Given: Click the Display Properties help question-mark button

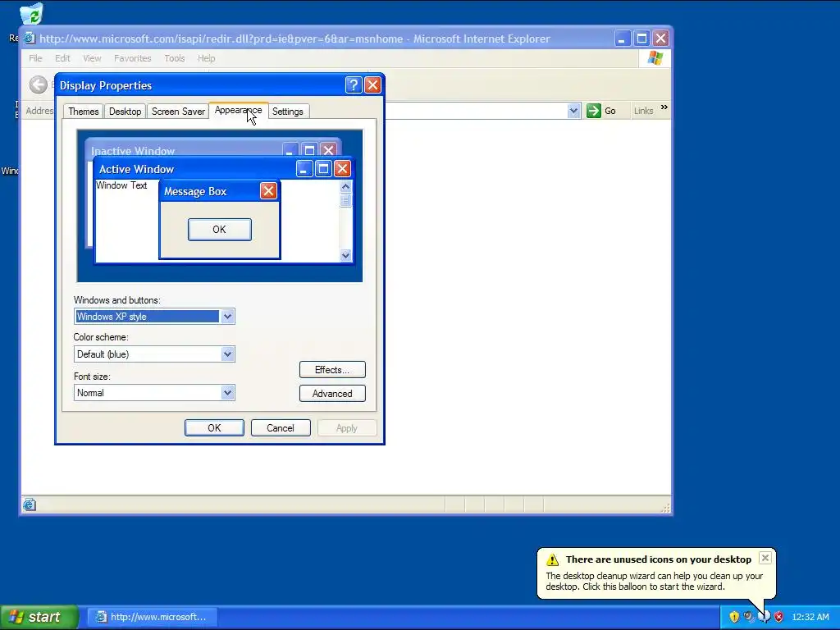Looking at the screenshot, I should click(x=354, y=84).
